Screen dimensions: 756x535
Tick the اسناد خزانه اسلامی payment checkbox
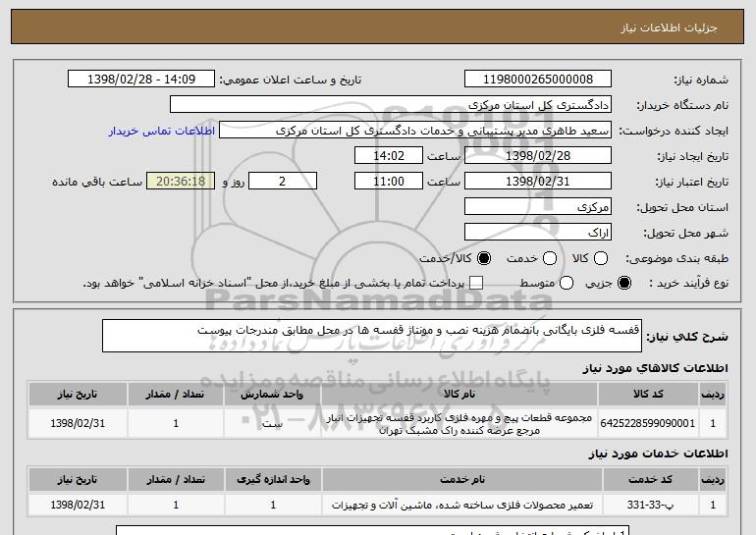tap(476, 283)
